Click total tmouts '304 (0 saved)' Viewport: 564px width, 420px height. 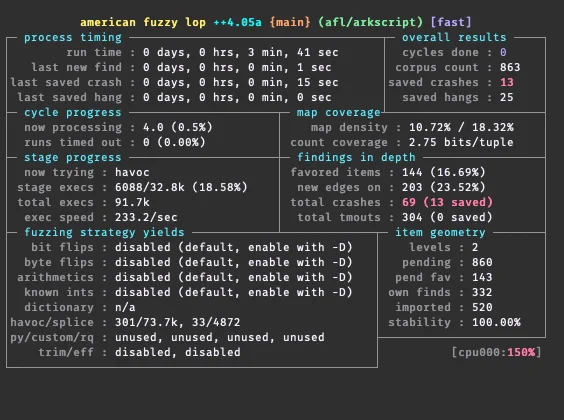tap(447, 218)
